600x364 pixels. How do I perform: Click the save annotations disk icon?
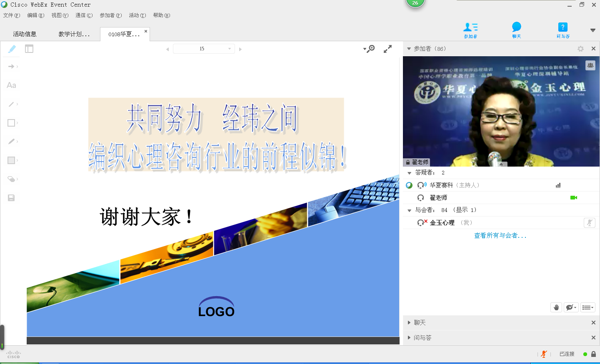click(11, 198)
